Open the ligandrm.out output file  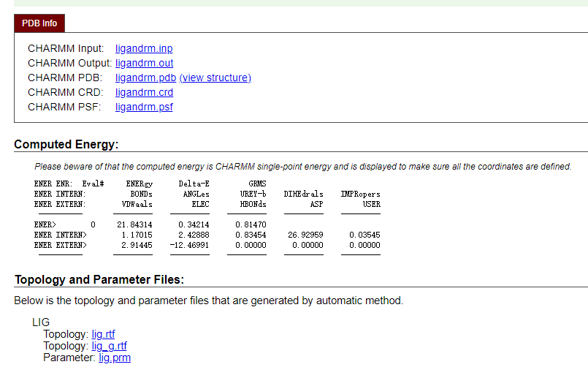[144, 64]
